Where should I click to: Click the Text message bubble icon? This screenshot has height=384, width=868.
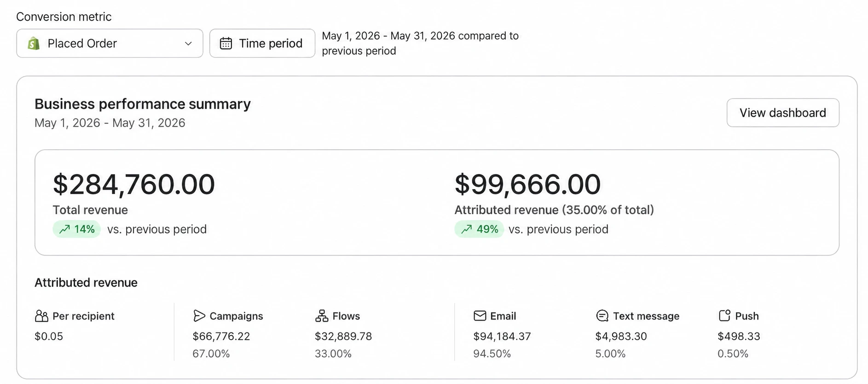tap(602, 316)
